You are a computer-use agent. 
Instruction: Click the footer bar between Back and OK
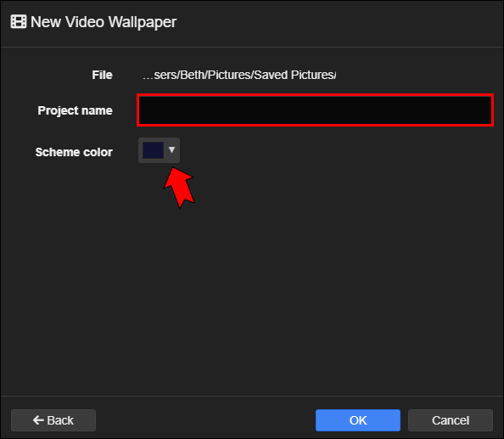tap(205, 420)
